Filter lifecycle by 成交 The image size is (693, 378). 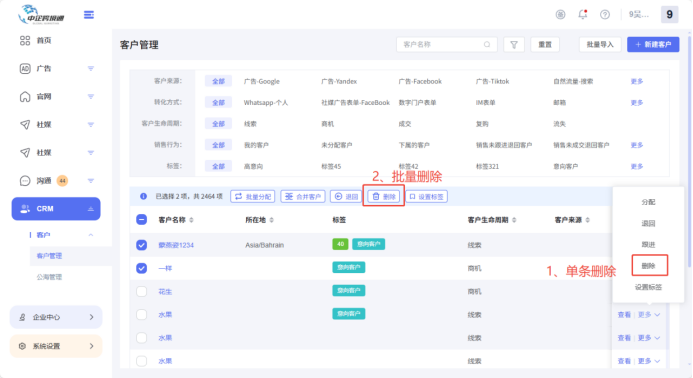tap(404, 124)
